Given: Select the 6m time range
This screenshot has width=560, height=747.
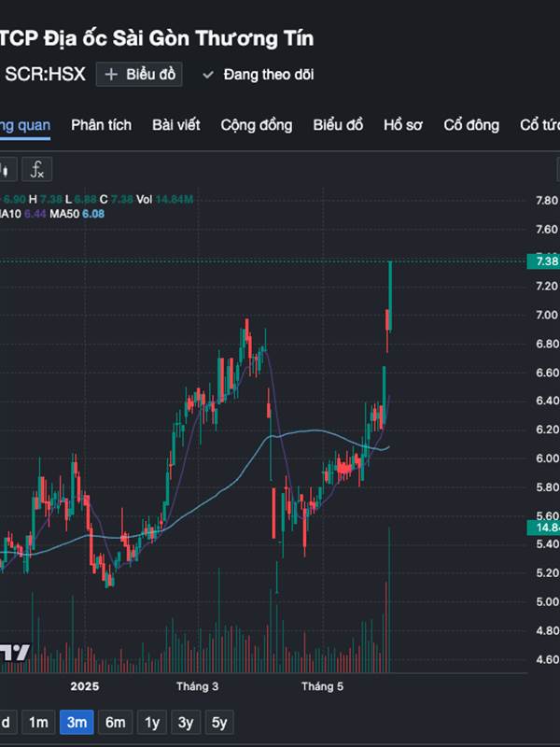Looking at the screenshot, I should coord(115,722).
